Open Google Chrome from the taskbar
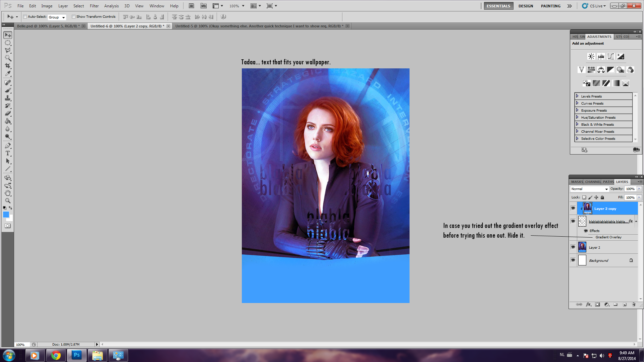This screenshot has width=644, height=362. pos(56,355)
